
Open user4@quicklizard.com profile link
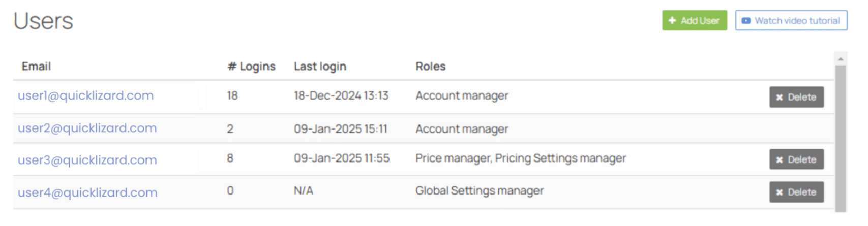[87, 192]
